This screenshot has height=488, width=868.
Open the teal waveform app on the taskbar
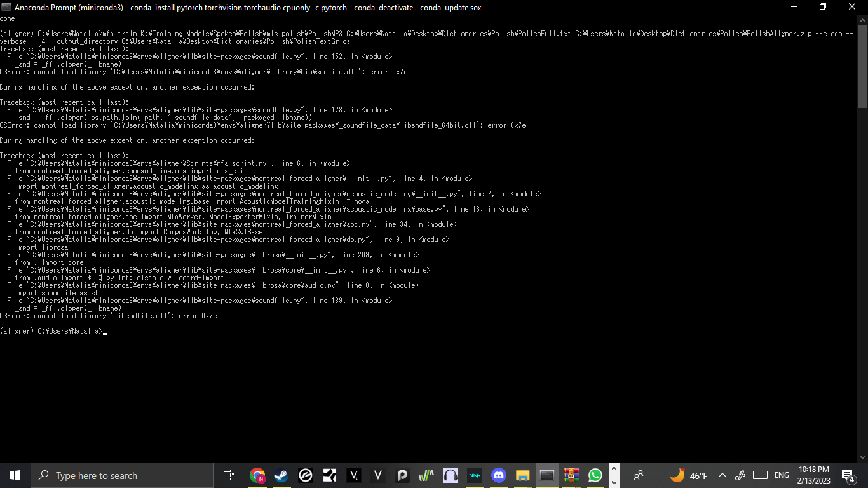pyautogui.click(x=474, y=475)
